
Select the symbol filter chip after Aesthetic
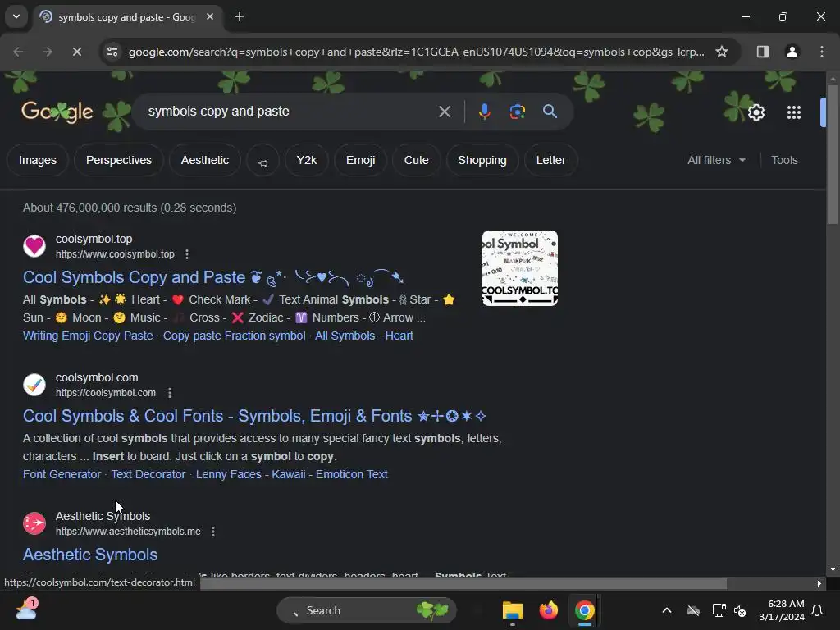(263, 160)
